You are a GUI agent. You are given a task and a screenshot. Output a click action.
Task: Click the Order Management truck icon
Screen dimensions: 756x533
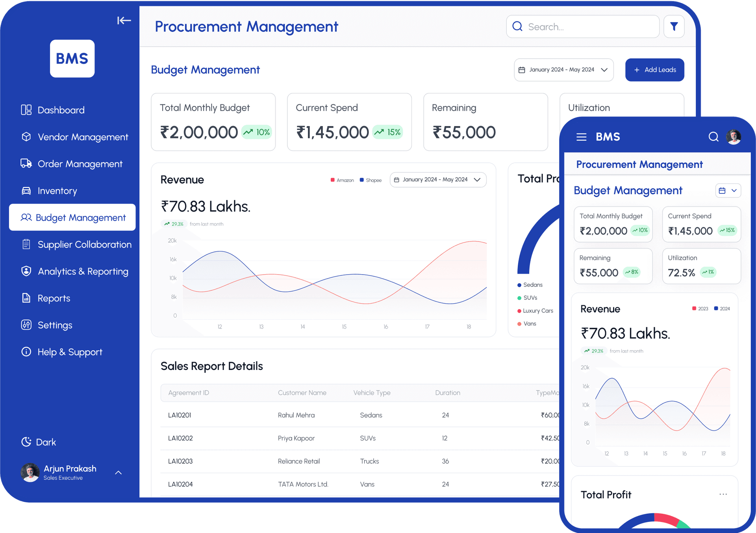pyautogui.click(x=26, y=163)
